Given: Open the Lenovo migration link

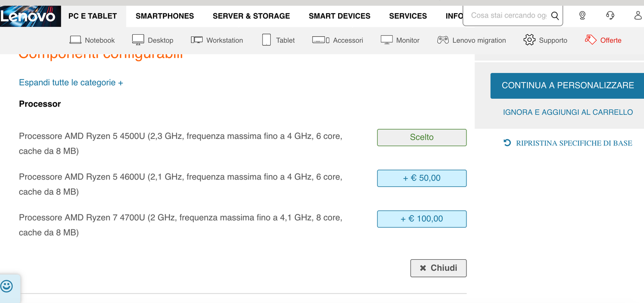Looking at the screenshot, I should click(479, 40).
